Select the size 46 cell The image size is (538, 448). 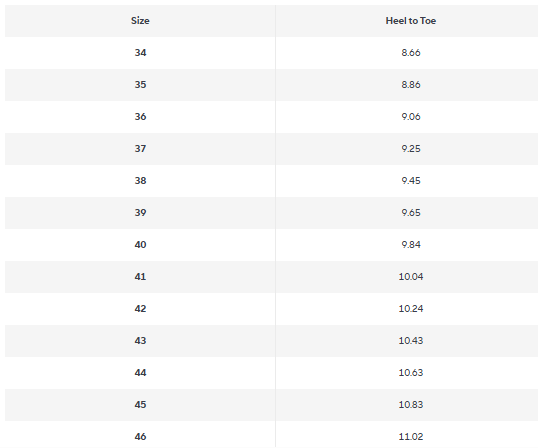coord(140,434)
